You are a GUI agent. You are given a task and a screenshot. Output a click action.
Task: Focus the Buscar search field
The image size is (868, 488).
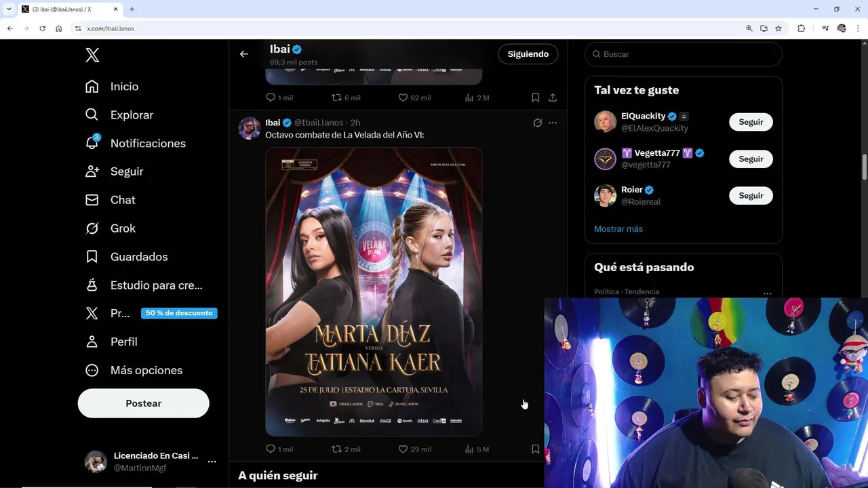pos(684,54)
